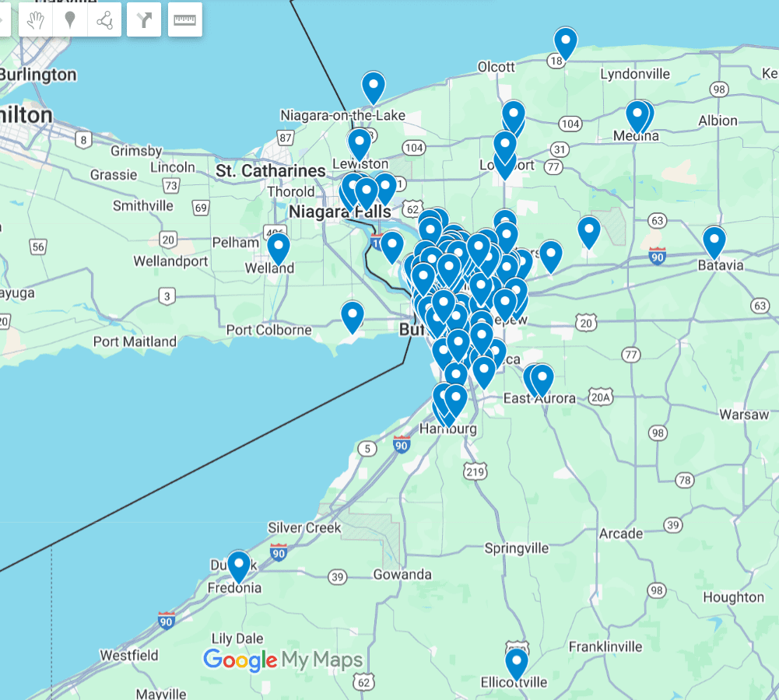The image size is (779, 700).
Task: Click the Medina location marker
Action: (x=637, y=115)
